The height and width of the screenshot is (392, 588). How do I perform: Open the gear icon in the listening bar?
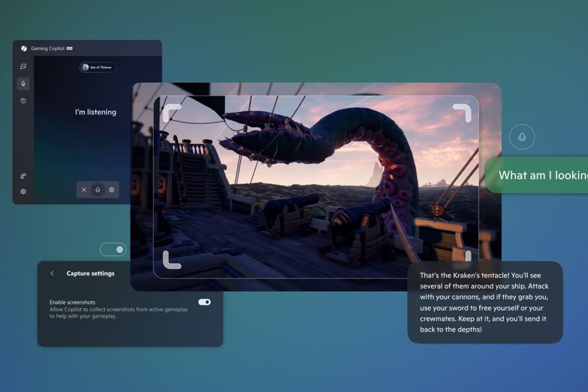coord(112,190)
